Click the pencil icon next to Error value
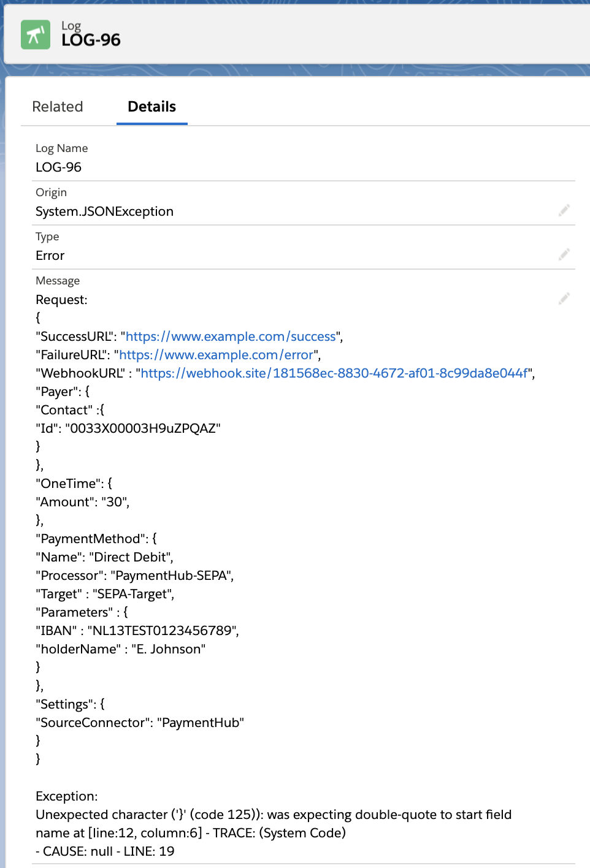Screen dimensions: 590x868 [x=564, y=254]
